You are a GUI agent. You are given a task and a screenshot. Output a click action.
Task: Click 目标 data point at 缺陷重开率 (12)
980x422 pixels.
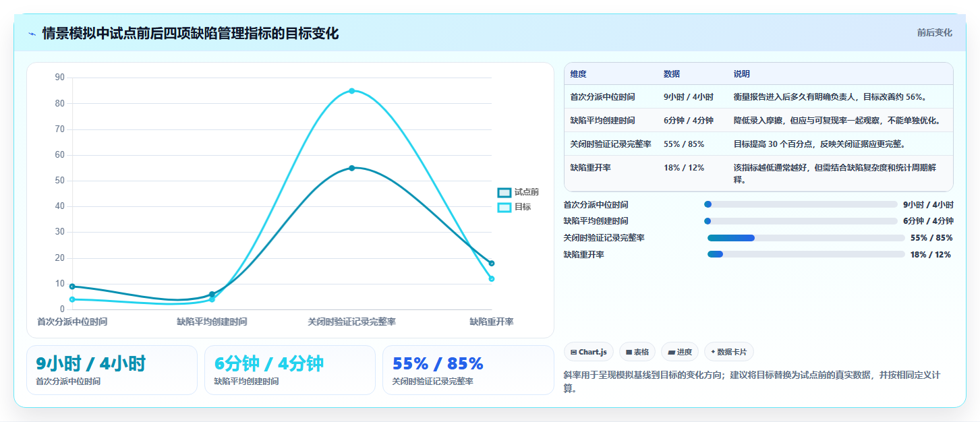492,278
